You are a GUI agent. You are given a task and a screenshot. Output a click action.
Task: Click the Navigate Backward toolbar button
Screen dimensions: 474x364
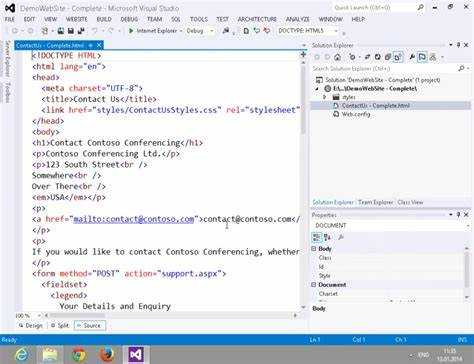[15, 31]
